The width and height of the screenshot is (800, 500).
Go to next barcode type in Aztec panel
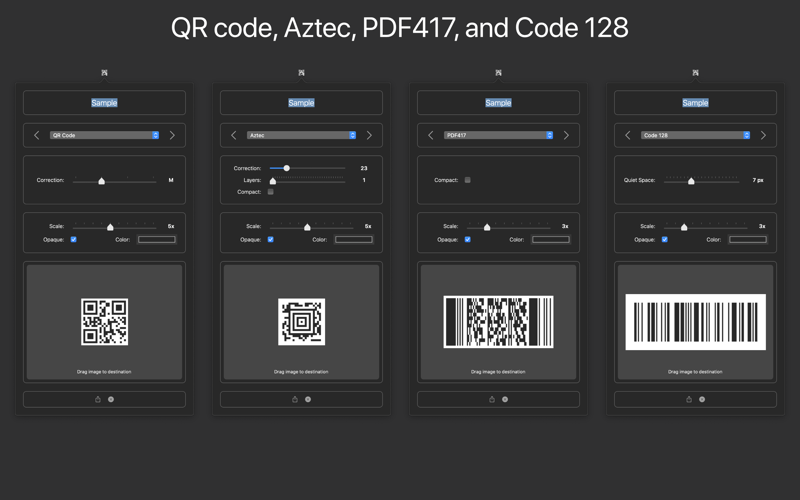coord(369,135)
